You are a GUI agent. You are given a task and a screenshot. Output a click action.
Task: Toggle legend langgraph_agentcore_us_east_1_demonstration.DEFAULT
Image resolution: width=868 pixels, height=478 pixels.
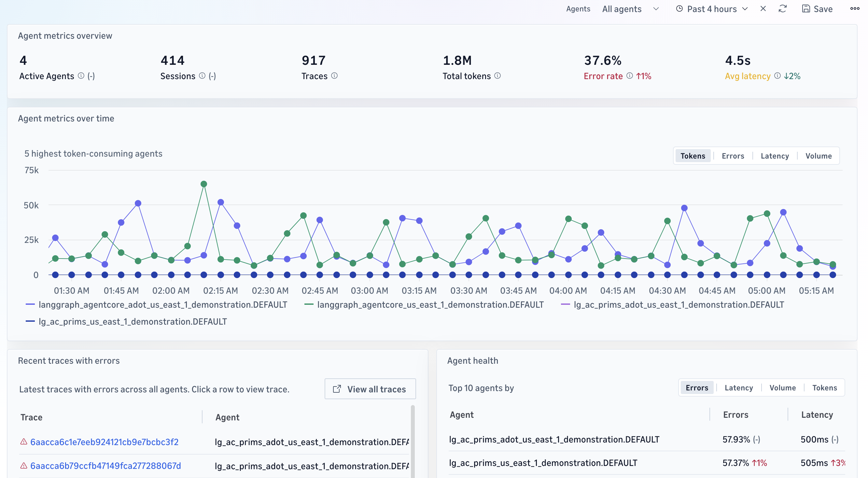tap(424, 305)
